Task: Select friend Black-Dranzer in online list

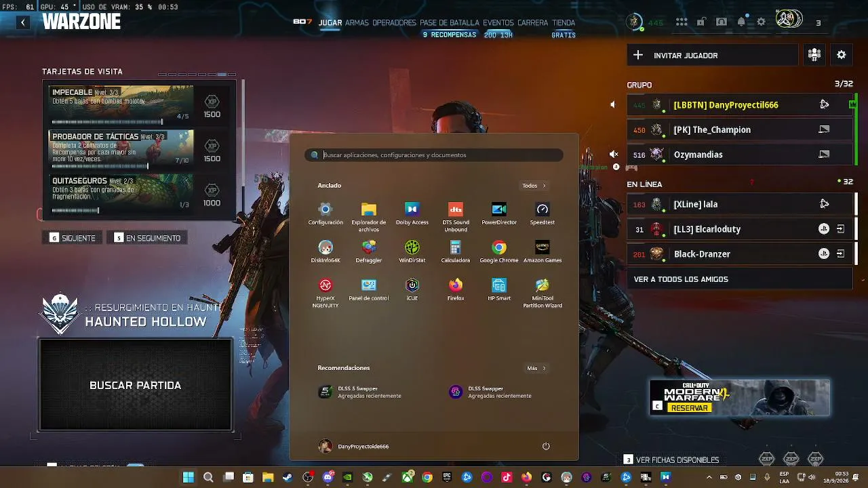Action: click(x=740, y=254)
